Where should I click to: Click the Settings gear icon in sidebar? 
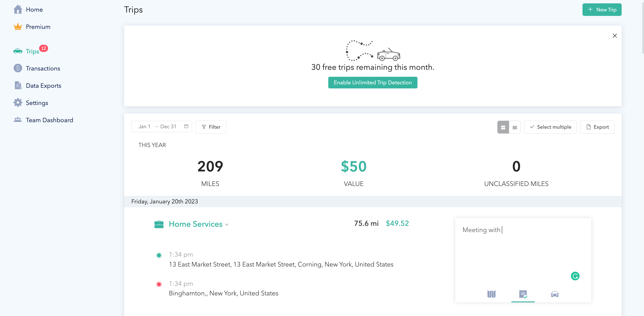point(18,102)
